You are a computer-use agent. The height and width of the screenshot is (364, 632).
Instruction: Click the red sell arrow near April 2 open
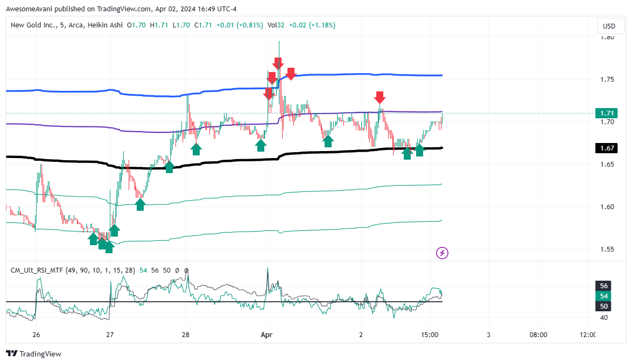click(380, 97)
